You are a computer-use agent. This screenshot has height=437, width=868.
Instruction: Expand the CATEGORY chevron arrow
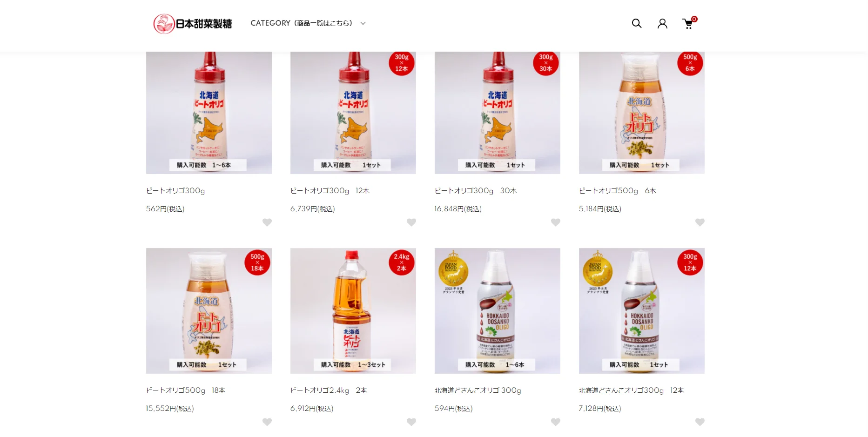click(x=363, y=23)
